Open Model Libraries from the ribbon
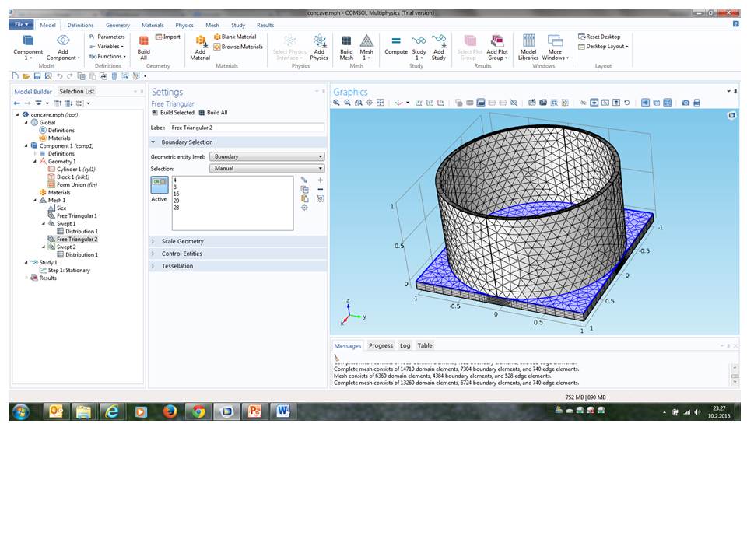Viewport: 747px width, 560px height. (x=528, y=46)
